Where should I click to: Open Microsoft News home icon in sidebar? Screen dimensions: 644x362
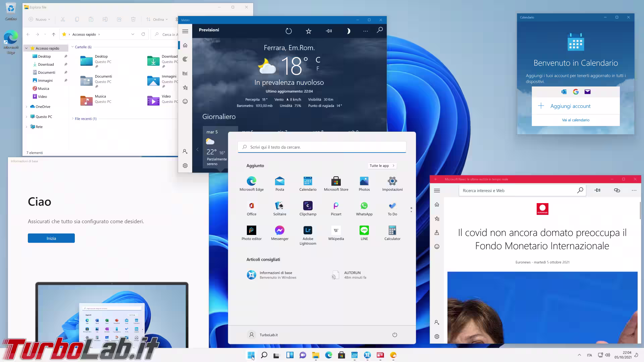(437, 204)
